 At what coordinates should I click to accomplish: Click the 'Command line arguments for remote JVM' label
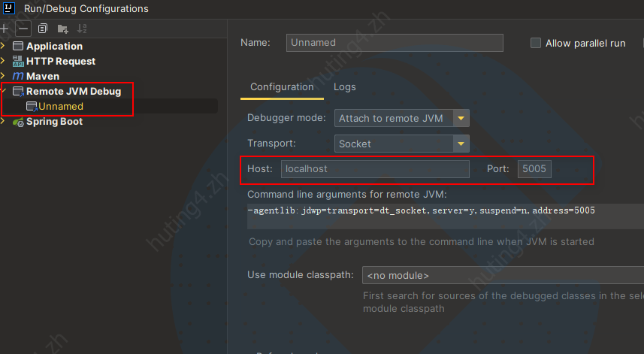[346, 194]
